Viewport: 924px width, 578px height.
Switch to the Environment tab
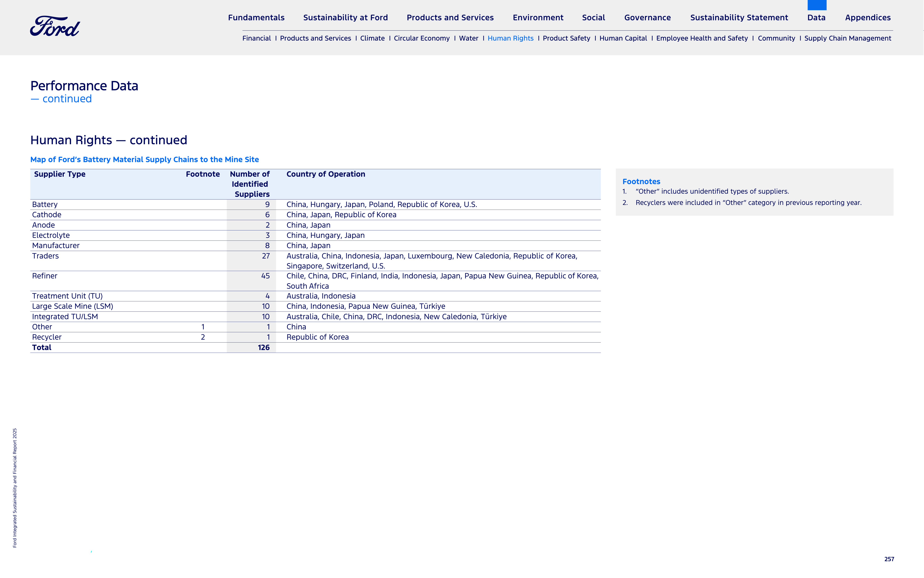[x=538, y=18]
